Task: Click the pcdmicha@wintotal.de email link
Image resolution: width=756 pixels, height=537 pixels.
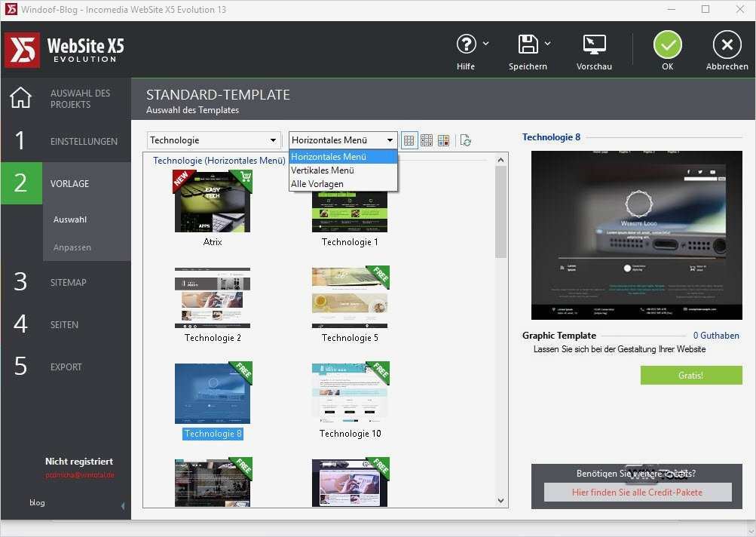Action: [80, 475]
